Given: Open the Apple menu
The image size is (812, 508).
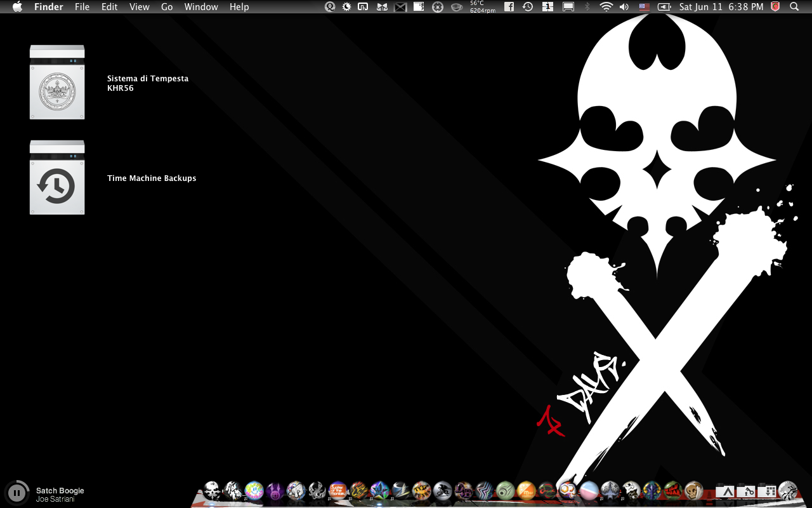Looking at the screenshot, I should click(x=17, y=7).
